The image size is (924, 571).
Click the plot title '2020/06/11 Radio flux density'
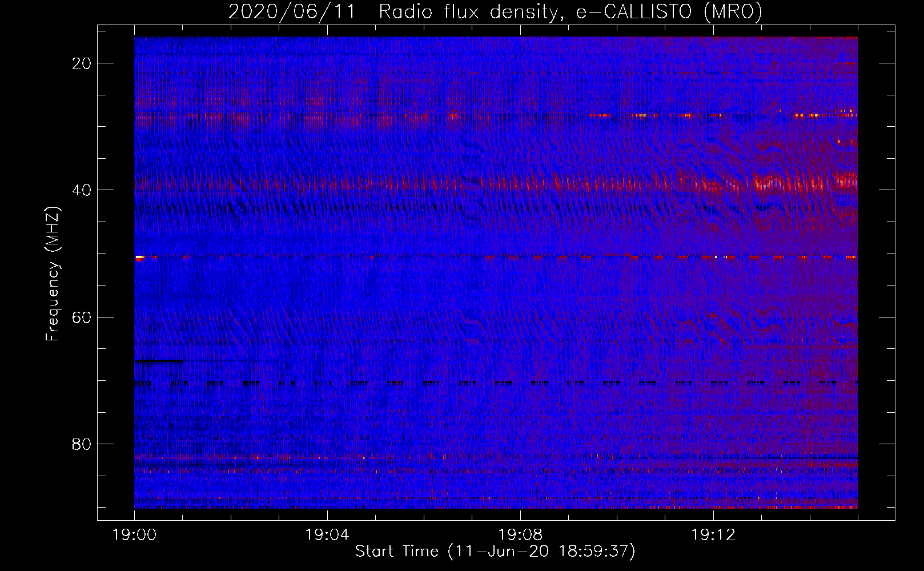coord(495,12)
